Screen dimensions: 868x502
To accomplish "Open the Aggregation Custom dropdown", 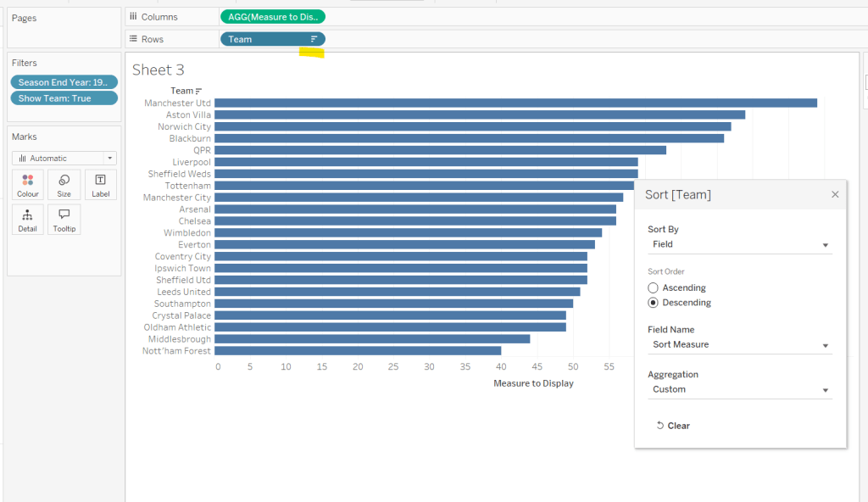I will [x=739, y=390].
